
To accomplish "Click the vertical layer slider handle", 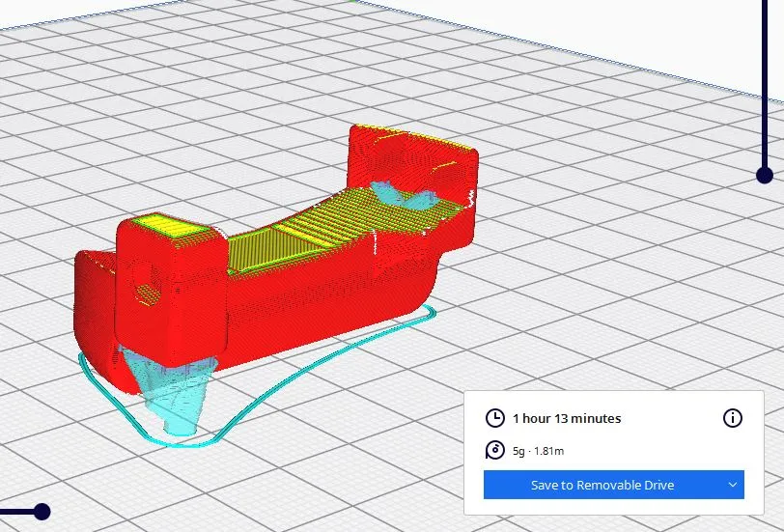I will click(x=765, y=175).
